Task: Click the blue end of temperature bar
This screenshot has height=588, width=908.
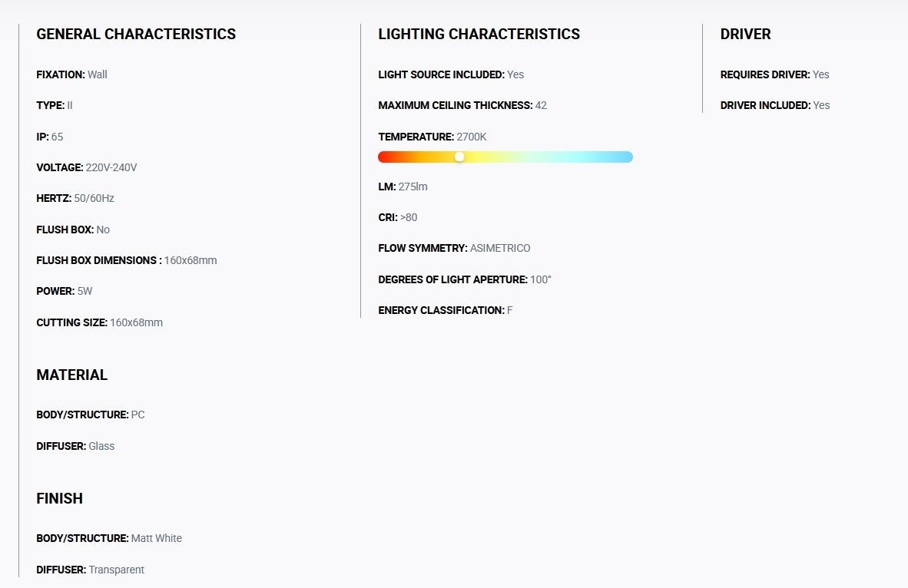Action: tap(625, 157)
